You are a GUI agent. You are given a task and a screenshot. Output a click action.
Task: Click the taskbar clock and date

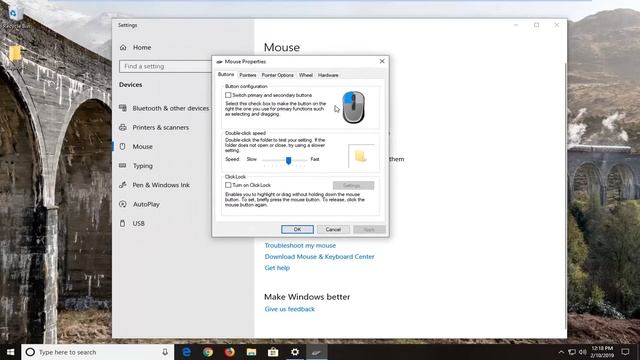pyautogui.click(x=602, y=352)
